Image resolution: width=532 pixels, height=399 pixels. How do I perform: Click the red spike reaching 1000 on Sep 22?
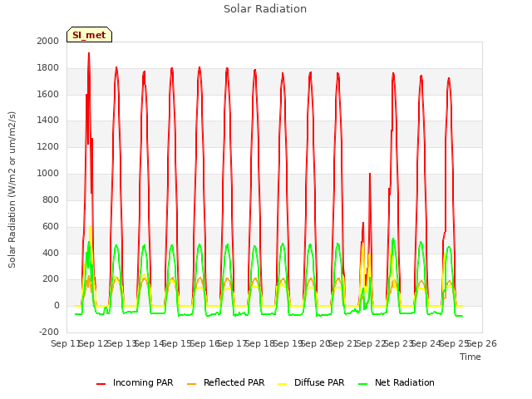[370, 174]
